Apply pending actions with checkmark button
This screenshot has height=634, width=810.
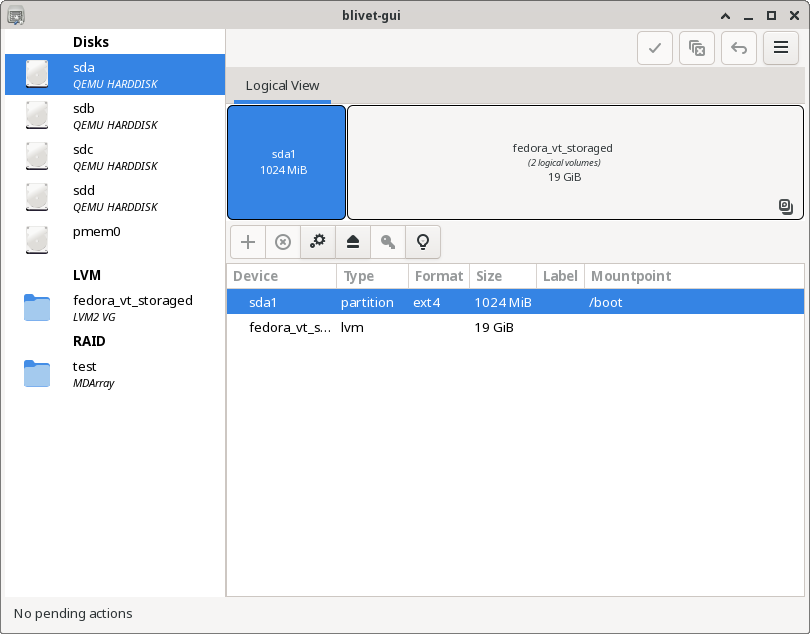[x=655, y=48]
